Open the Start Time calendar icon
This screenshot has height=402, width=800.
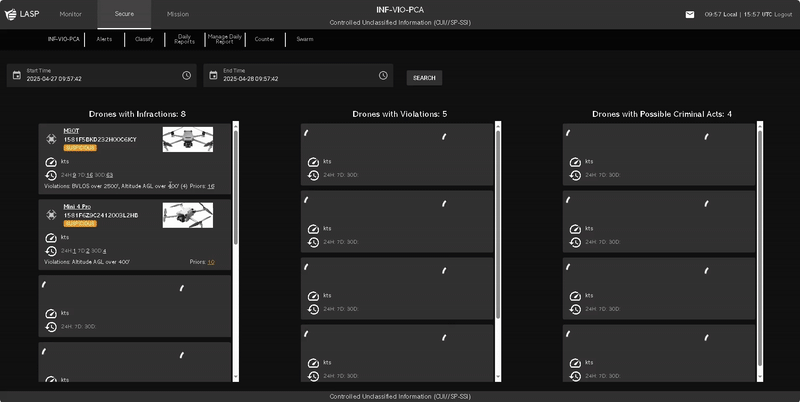(17, 76)
